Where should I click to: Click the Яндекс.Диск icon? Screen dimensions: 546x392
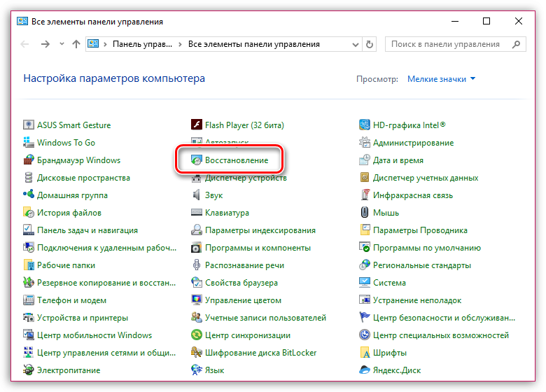coord(365,370)
